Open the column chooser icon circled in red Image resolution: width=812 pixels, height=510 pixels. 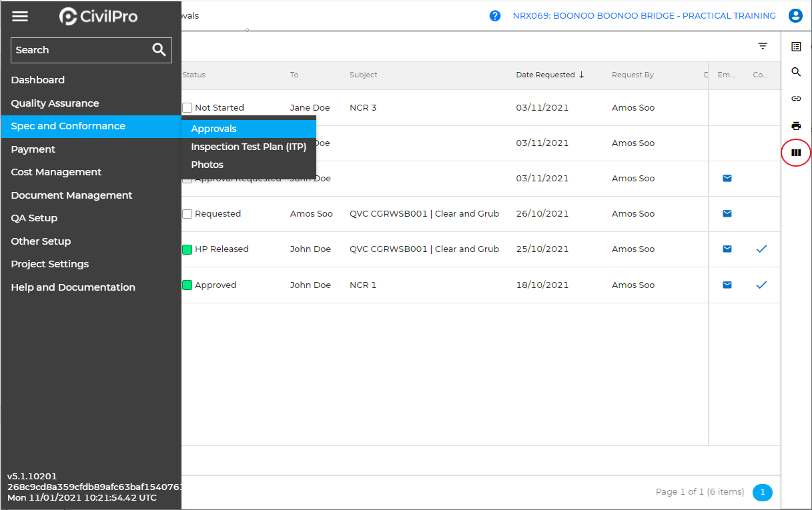(796, 153)
